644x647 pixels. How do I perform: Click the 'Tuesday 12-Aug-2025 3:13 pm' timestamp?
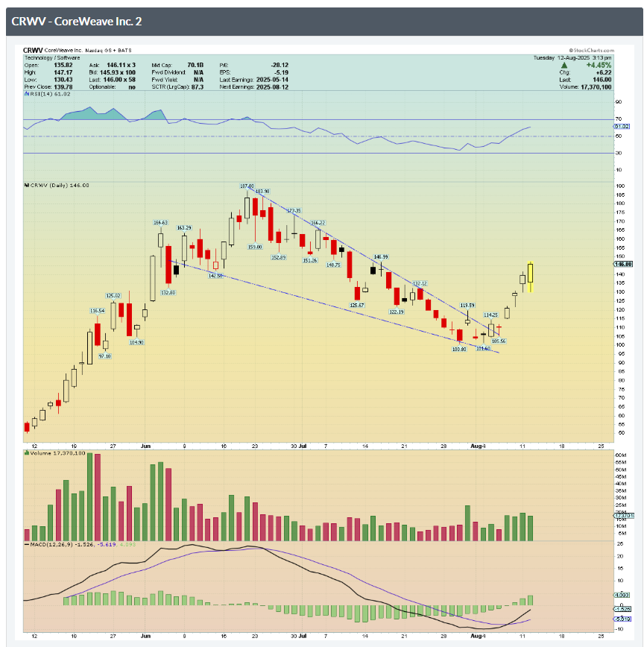click(x=572, y=58)
